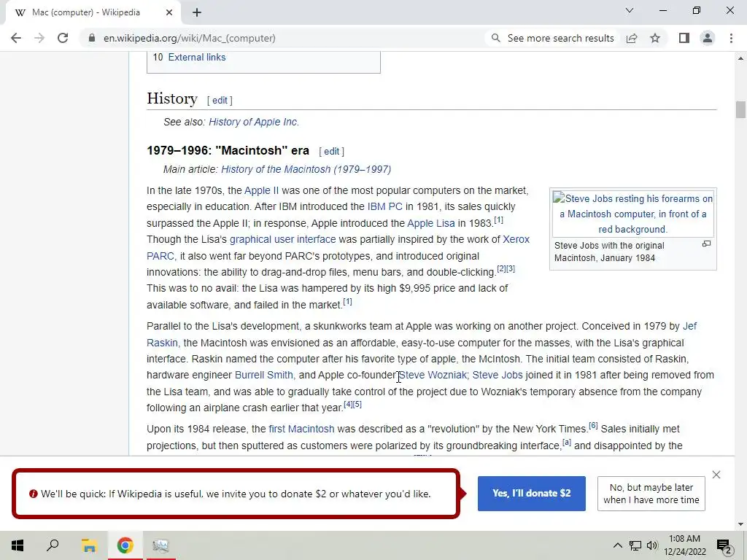Open the notification center icon
This screenshot has width=747, height=560.
coord(724,546)
